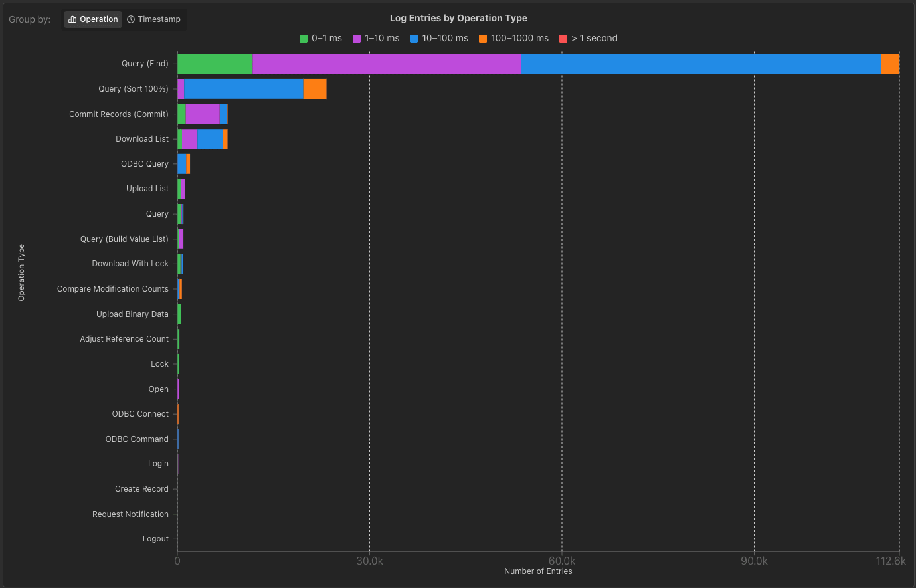Click the red "> 1 second" color swatch
Image resolution: width=916 pixels, height=588 pixels.
click(x=563, y=39)
